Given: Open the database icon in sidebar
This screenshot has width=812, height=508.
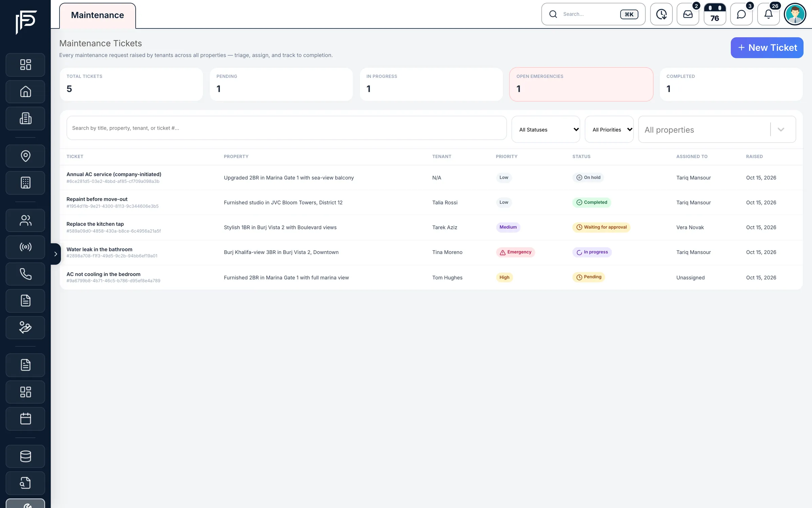Looking at the screenshot, I should point(25,456).
